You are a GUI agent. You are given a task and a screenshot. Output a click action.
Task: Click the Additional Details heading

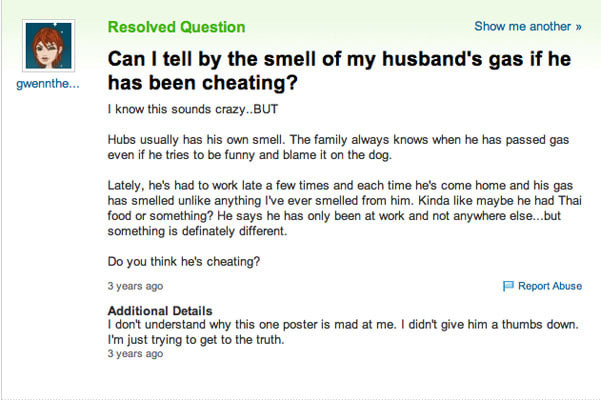pyautogui.click(x=160, y=311)
